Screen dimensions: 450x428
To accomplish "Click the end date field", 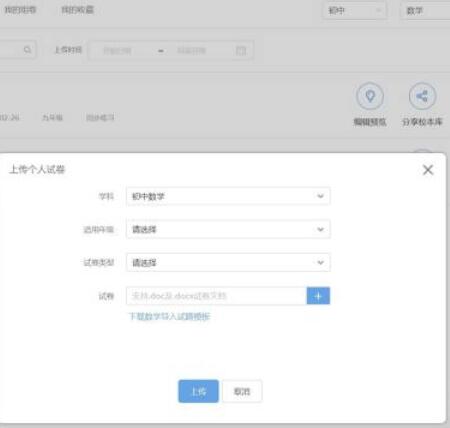I will [x=192, y=51].
